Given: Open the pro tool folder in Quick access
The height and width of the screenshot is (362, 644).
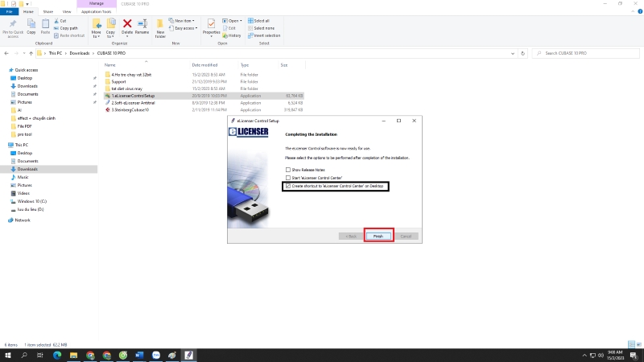Looking at the screenshot, I should click(25, 134).
